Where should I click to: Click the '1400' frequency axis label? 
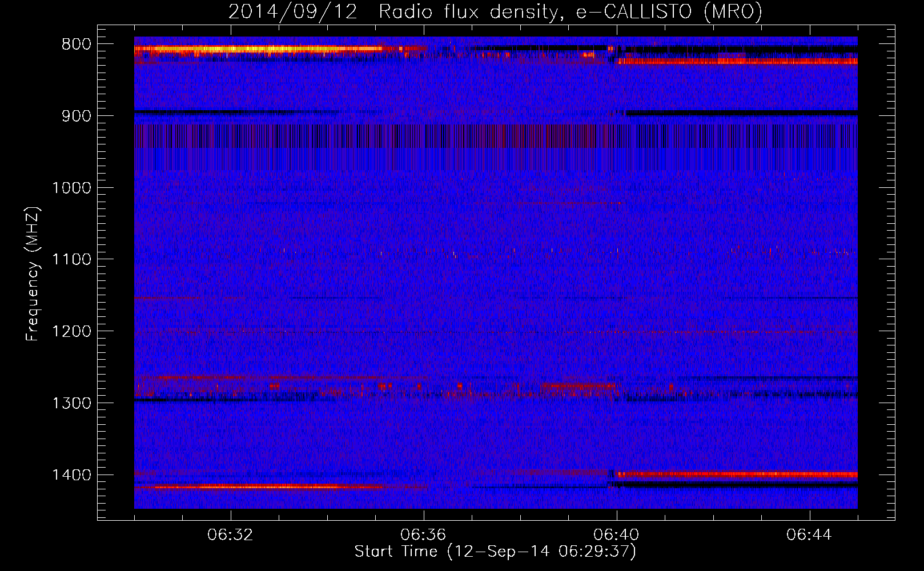coord(71,475)
